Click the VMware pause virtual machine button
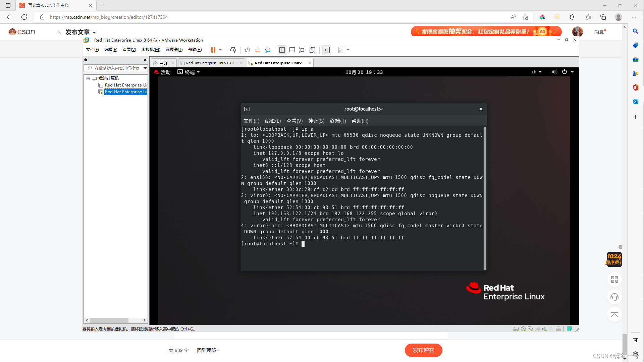The height and width of the screenshot is (362, 644). [213, 50]
